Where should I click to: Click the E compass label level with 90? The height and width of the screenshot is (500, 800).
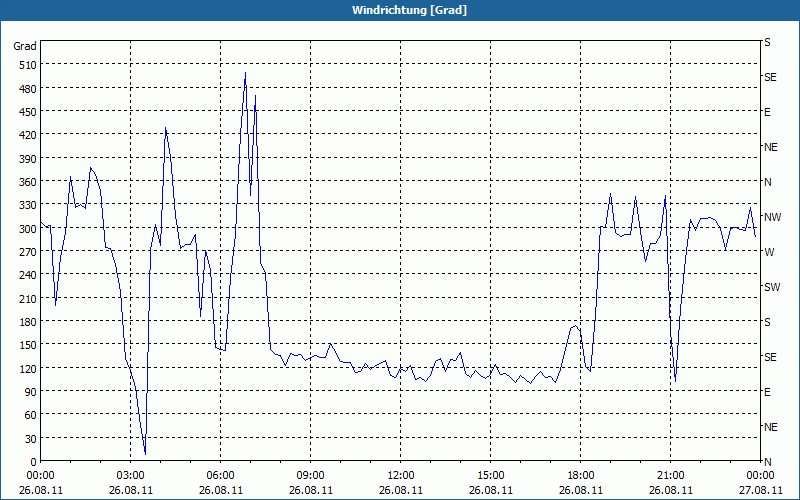(x=767, y=392)
